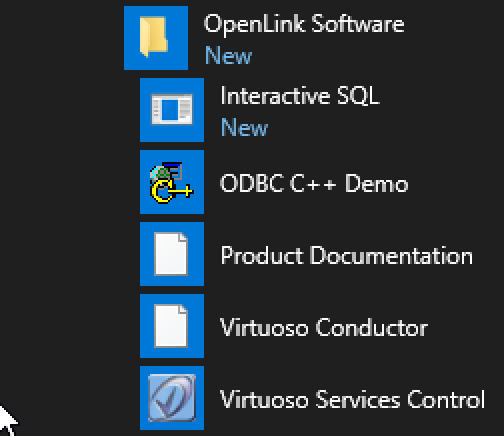Choose the yellow C++ key icon
Viewport: 504px width, 436px height.
pyautogui.click(x=172, y=182)
